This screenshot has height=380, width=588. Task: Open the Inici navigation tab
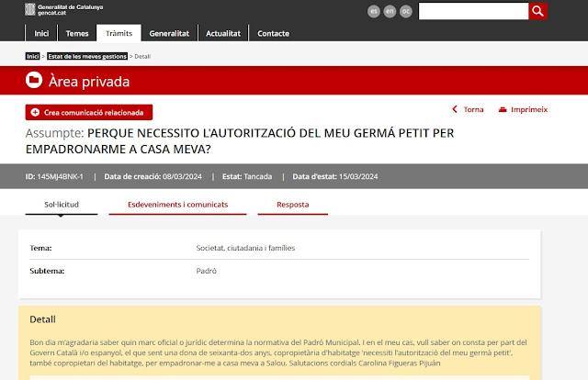41,33
